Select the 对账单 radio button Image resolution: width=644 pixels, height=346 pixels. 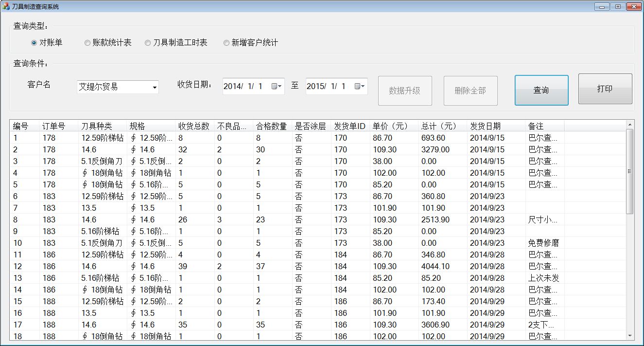pyautogui.click(x=34, y=43)
